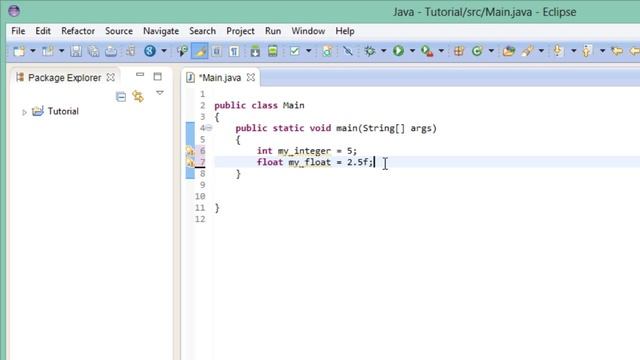Click Collapse All in Package Explorer

pos(121,97)
